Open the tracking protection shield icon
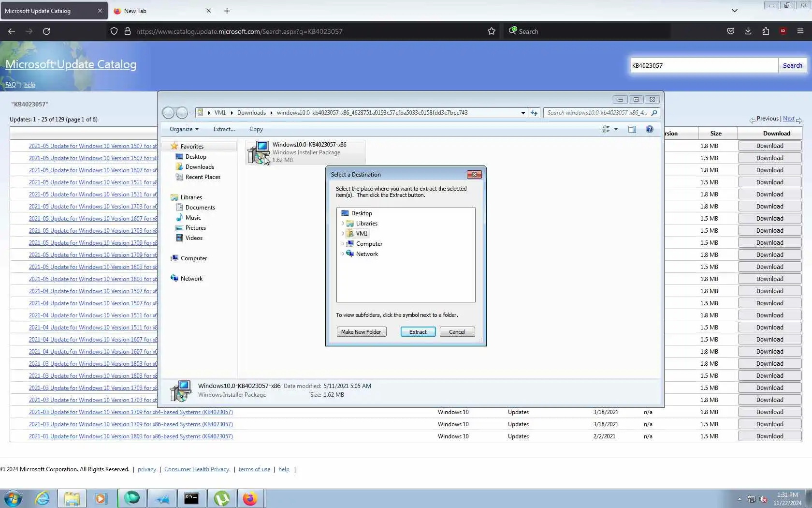 pos(114,31)
